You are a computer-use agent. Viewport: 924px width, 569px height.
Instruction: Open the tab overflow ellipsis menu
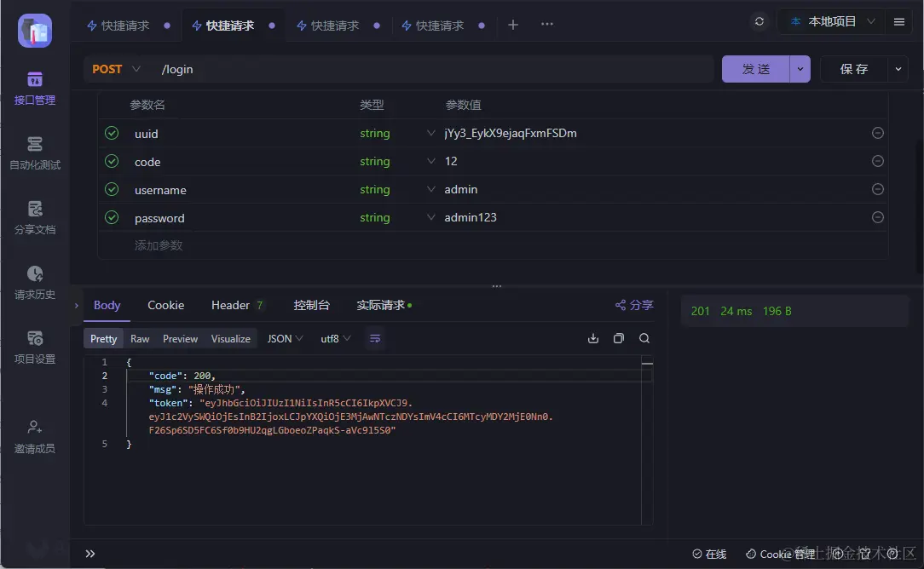[x=547, y=24]
